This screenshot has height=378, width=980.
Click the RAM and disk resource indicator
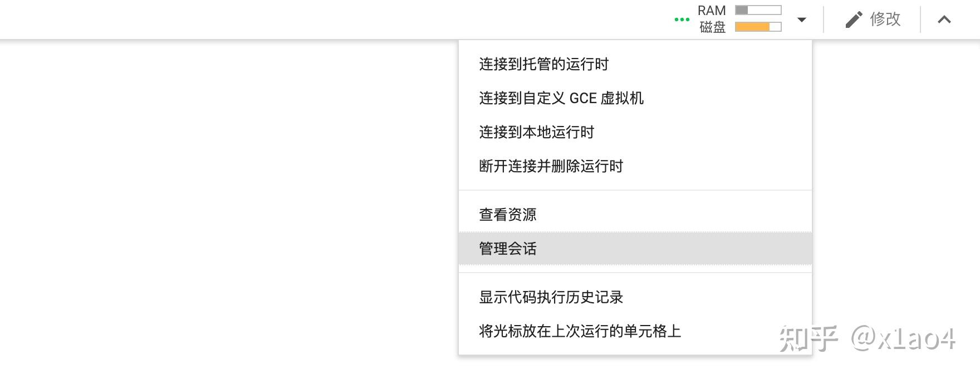click(739, 19)
